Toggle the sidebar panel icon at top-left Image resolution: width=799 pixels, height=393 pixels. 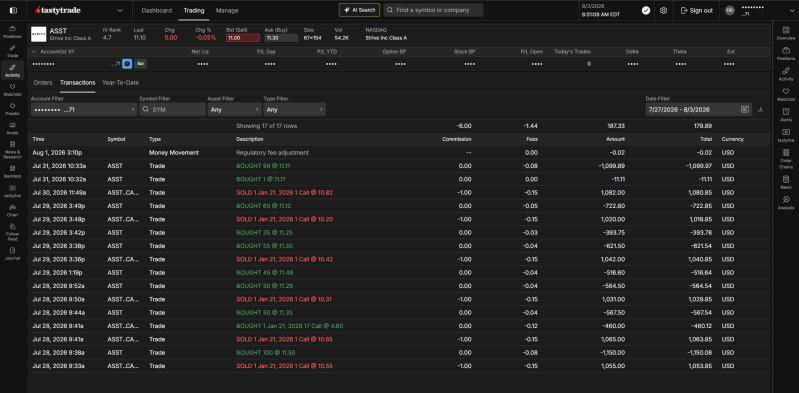point(12,10)
